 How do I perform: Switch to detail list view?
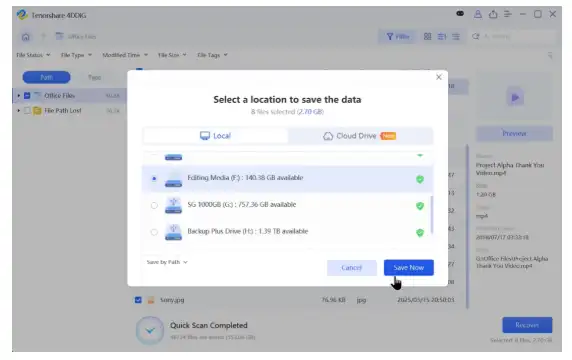coord(442,36)
